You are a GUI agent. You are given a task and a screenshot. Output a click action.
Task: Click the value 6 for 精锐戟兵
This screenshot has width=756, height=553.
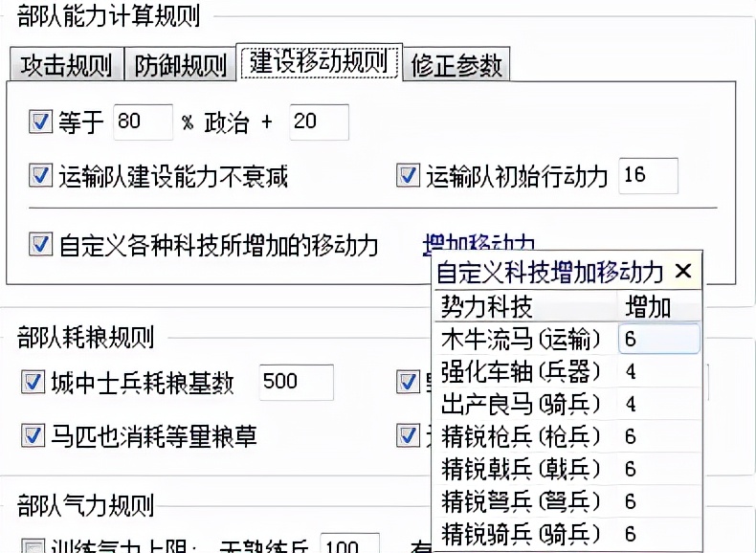[x=659, y=469]
